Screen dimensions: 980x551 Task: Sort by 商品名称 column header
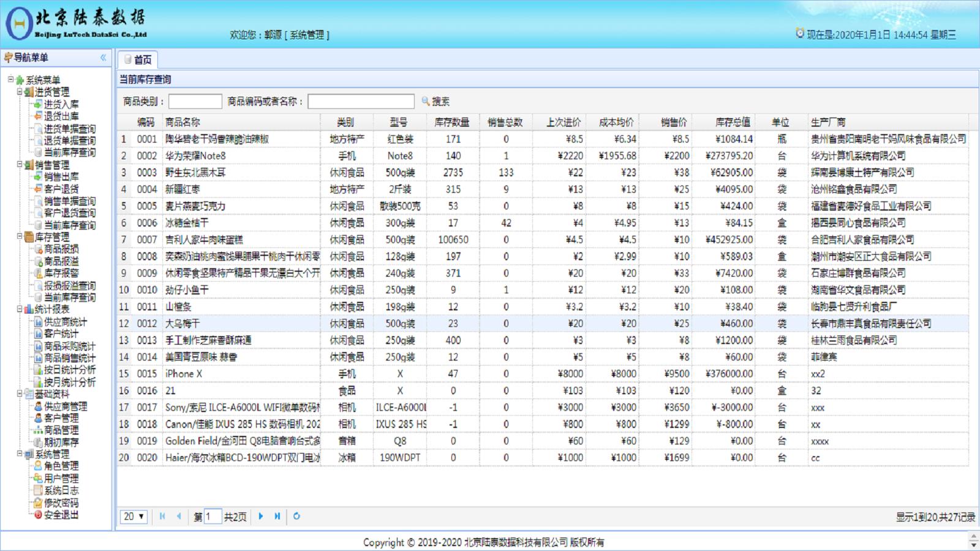point(241,122)
